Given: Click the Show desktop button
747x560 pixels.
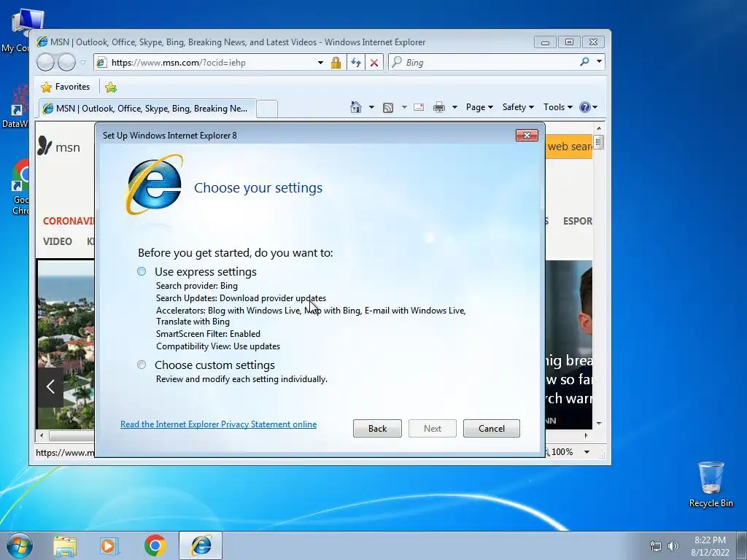Looking at the screenshot, I should click(742, 545).
